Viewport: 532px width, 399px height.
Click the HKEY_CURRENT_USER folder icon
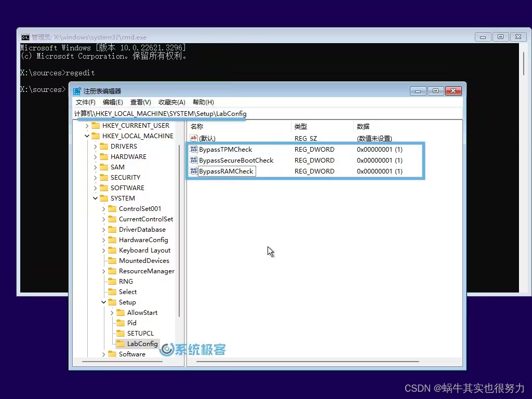pos(96,126)
